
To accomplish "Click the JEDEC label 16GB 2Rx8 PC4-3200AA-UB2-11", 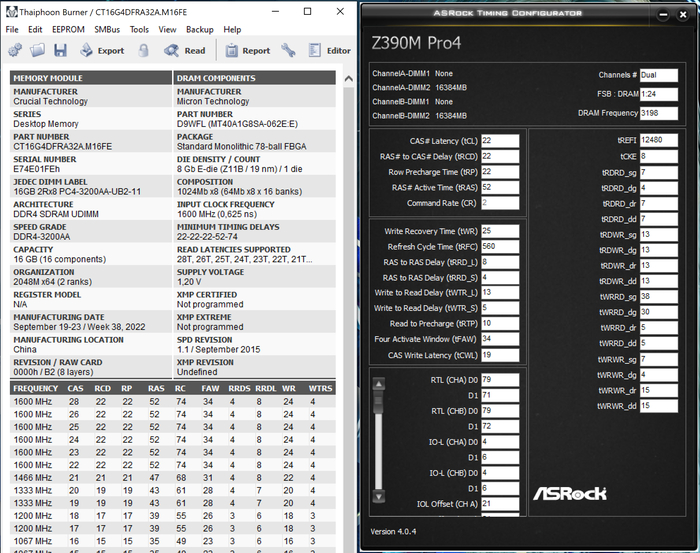I will pos(77,192).
